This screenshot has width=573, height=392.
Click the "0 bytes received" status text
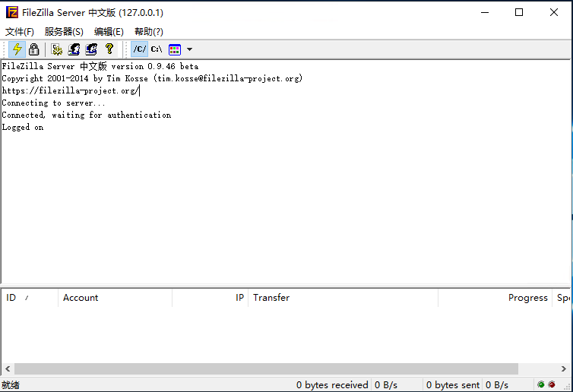(x=332, y=385)
